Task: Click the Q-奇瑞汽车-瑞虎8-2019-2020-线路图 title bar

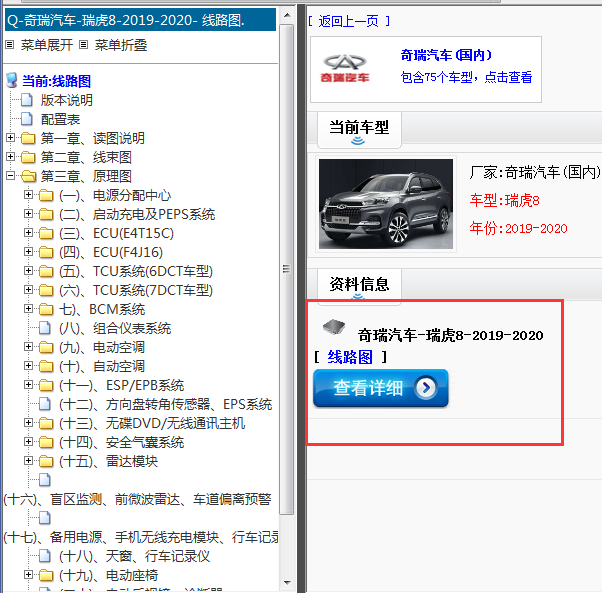Action: point(141,20)
